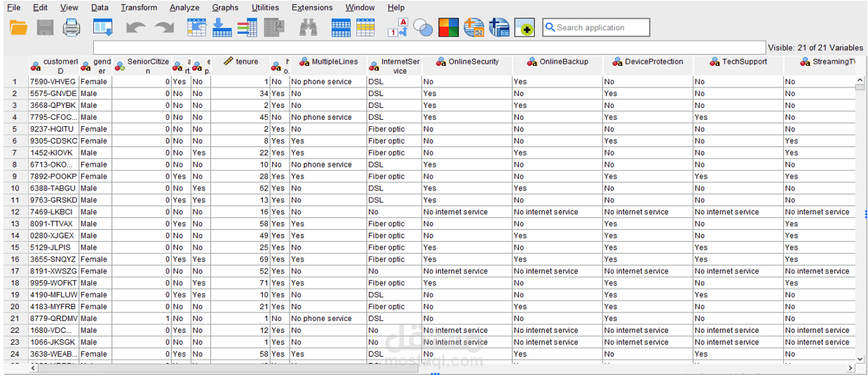Screen dimensions: 868x377
Task: Click the cell editor bar above grid
Action: 429,48
